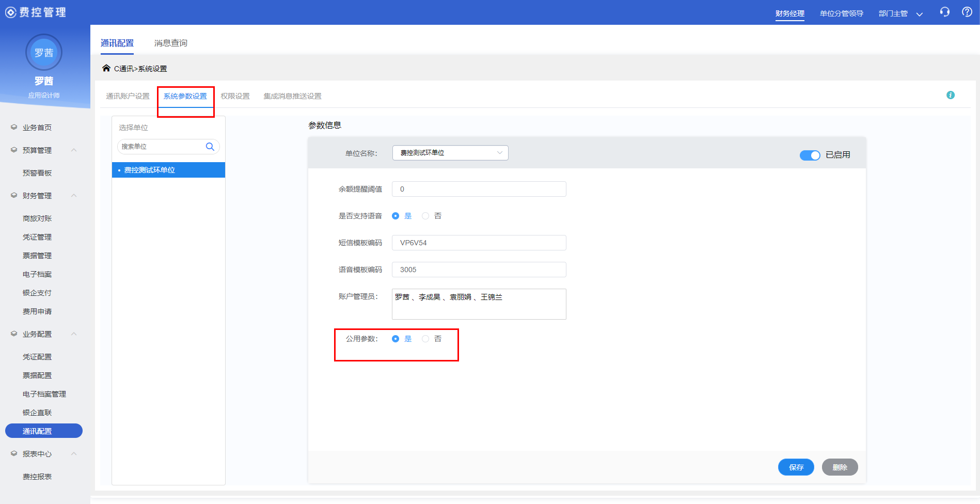Open 凭证管理 in sidebar
980x504 pixels.
coord(37,237)
